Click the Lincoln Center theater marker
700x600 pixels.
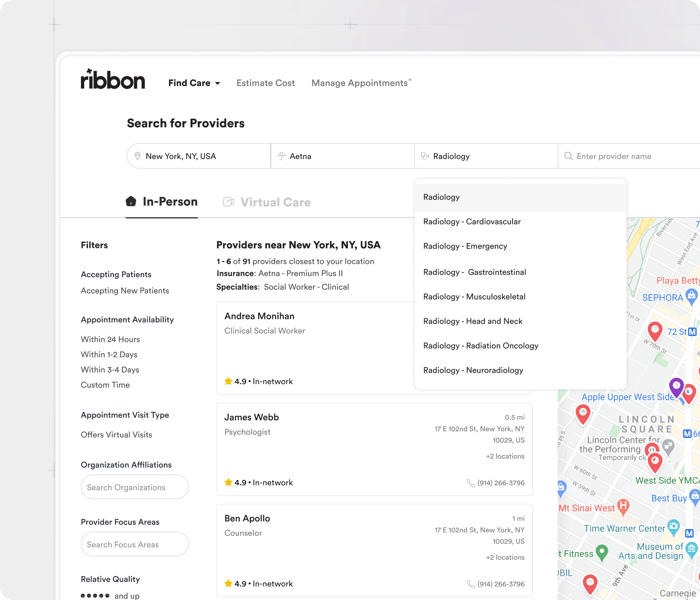[668, 447]
